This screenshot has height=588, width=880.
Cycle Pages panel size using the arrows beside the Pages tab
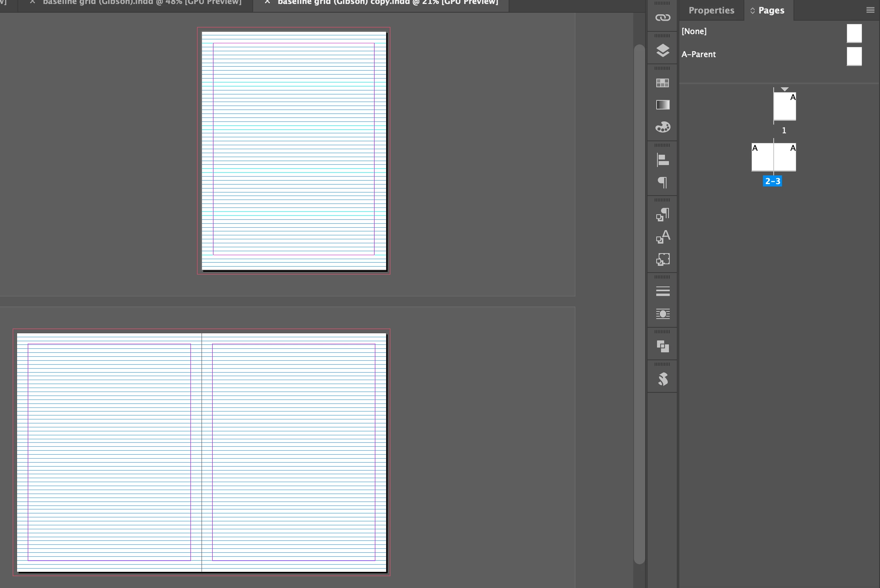pyautogui.click(x=752, y=11)
